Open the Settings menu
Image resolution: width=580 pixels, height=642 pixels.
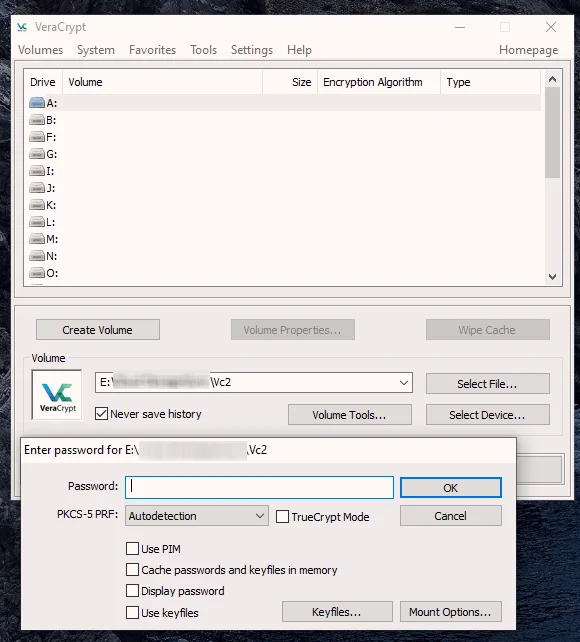pyautogui.click(x=252, y=50)
